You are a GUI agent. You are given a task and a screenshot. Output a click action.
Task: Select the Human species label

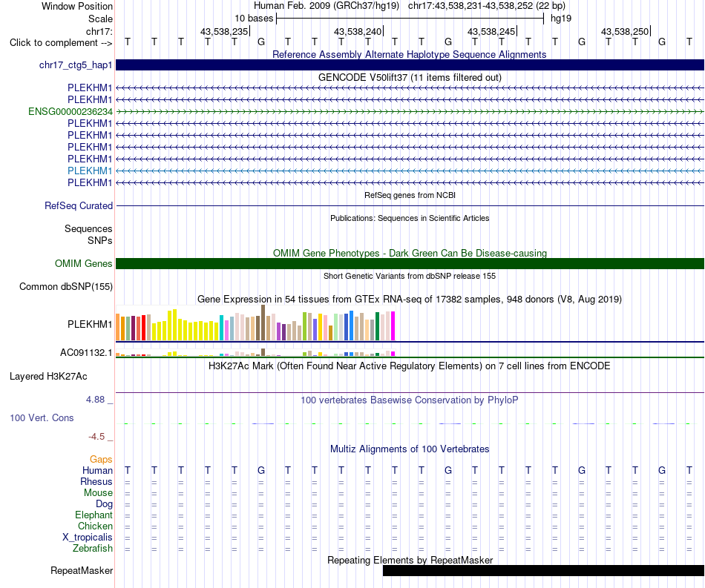97,470
